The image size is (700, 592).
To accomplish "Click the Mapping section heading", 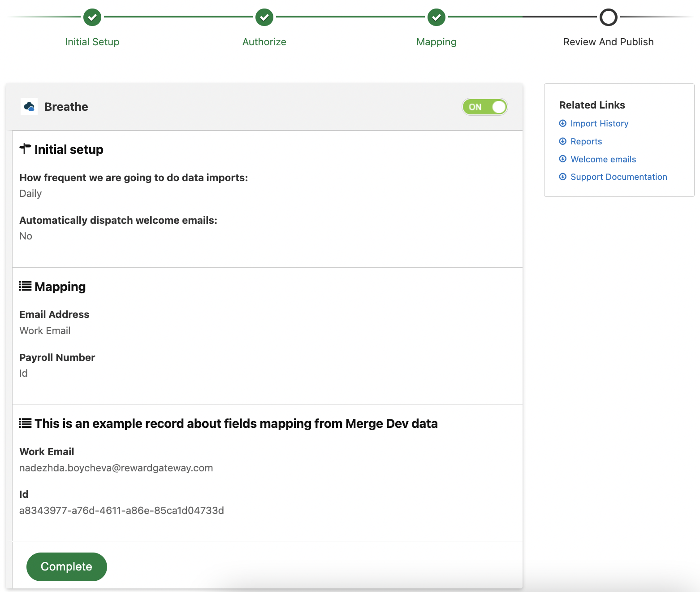I will point(60,287).
